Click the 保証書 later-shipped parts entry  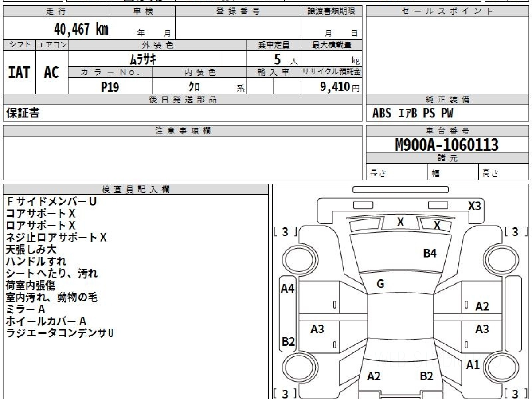(23, 113)
